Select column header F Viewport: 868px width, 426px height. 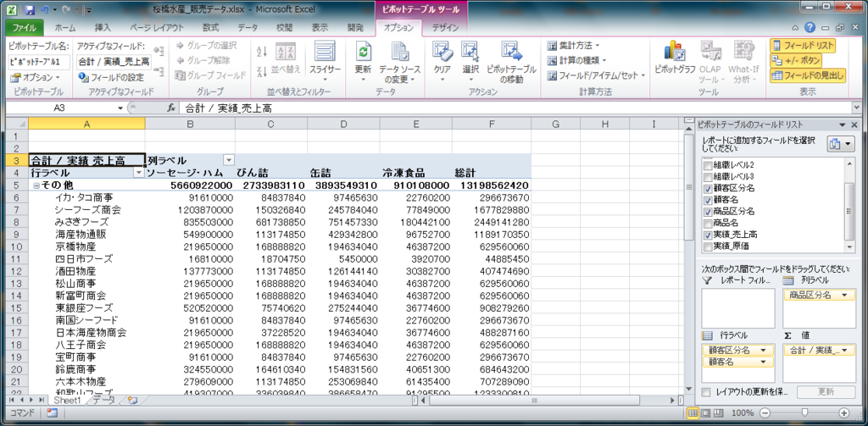pyautogui.click(x=492, y=124)
